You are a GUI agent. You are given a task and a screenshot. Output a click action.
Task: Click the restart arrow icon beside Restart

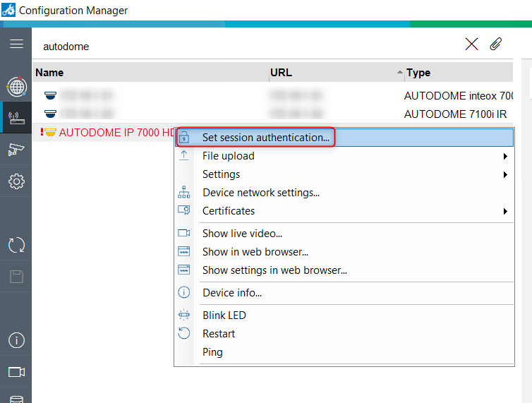coord(184,333)
